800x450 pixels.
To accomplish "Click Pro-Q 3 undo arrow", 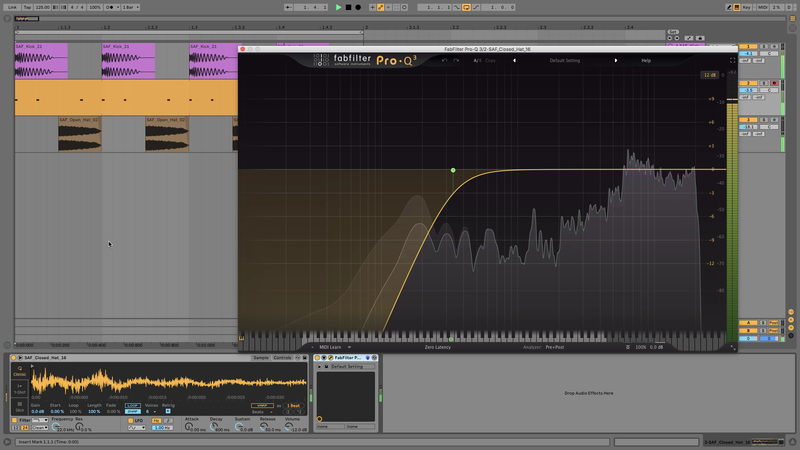I will point(444,60).
